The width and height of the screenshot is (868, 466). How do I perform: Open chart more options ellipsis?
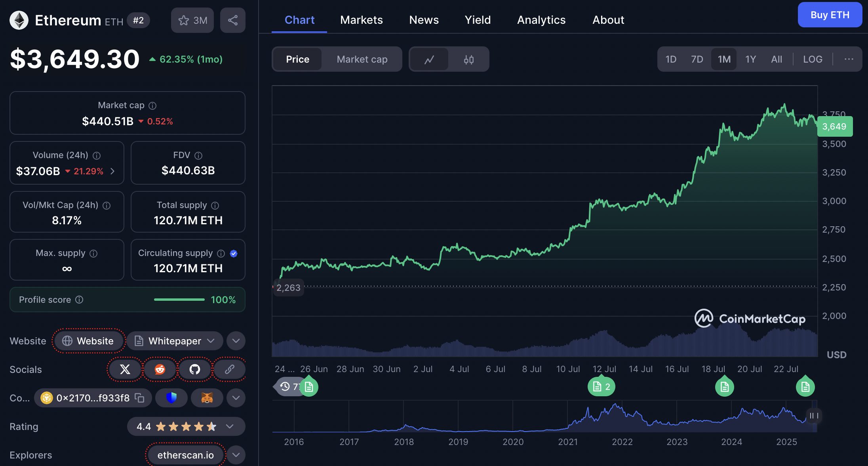(849, 59)
